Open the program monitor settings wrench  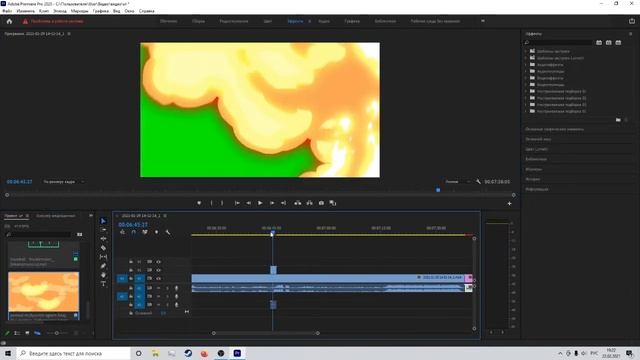tap(478, 182)
